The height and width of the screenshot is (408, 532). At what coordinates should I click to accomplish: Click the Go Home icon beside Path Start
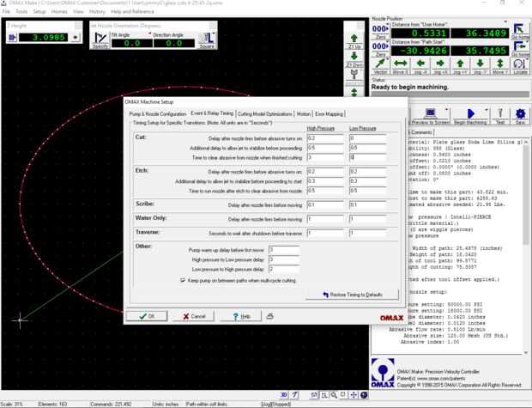pos(519,46)
